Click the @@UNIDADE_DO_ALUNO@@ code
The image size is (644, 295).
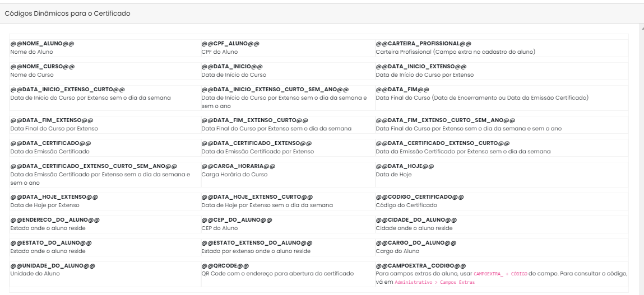53,265
